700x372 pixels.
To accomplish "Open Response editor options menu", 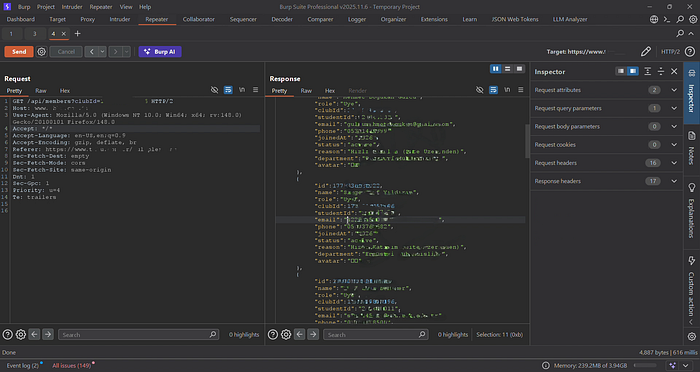I will tap(521, 90).
